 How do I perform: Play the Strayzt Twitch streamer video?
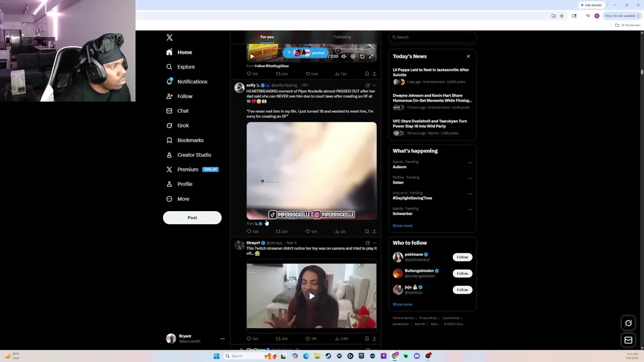(x=311, y=296)
